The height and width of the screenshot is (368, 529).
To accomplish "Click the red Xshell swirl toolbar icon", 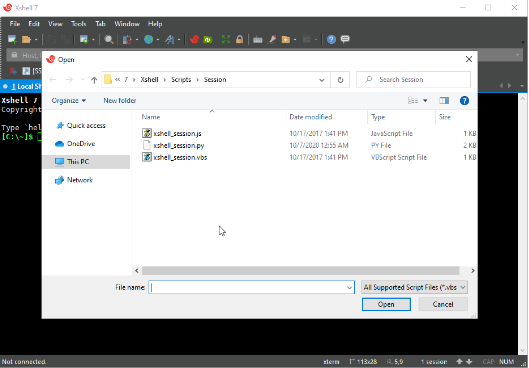I will pyautogui.click(x=194, y=39).
